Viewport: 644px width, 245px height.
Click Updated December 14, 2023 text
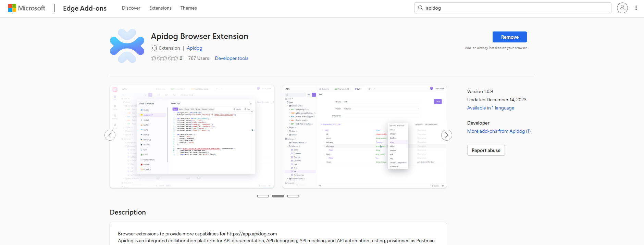[497, 100]
